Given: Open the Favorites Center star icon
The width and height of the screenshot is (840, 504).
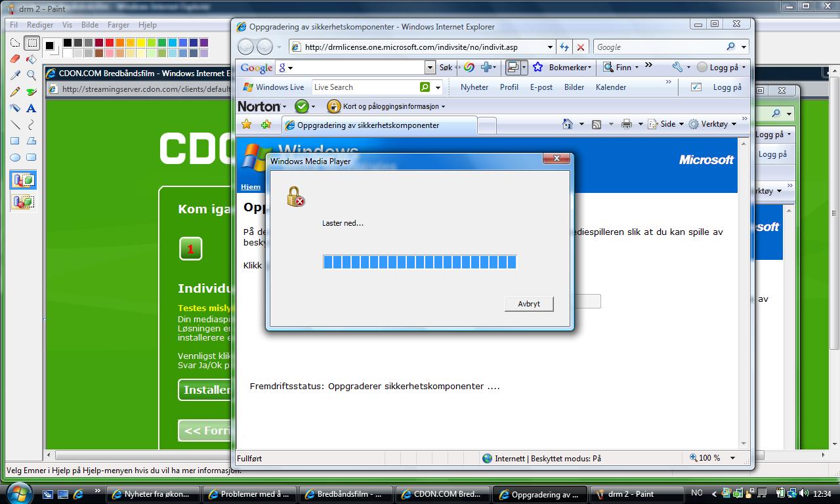Looking at the screenshot, I should [246, 124].
